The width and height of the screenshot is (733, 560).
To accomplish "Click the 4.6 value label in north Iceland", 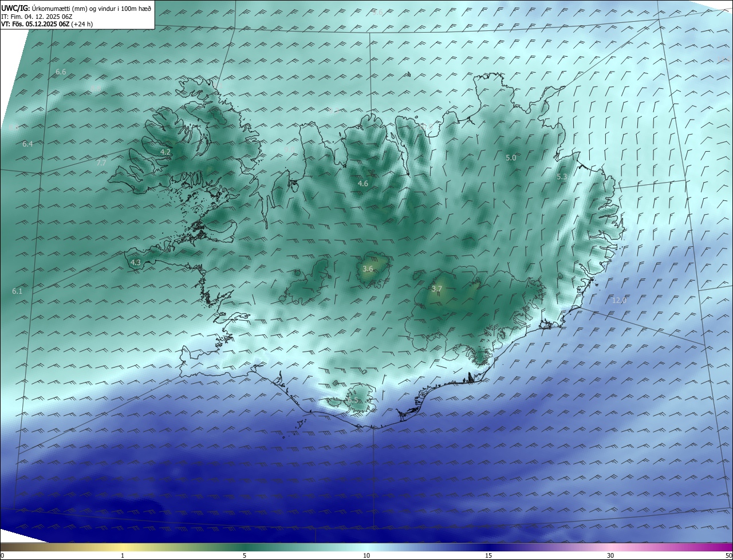I will (363, 184).
